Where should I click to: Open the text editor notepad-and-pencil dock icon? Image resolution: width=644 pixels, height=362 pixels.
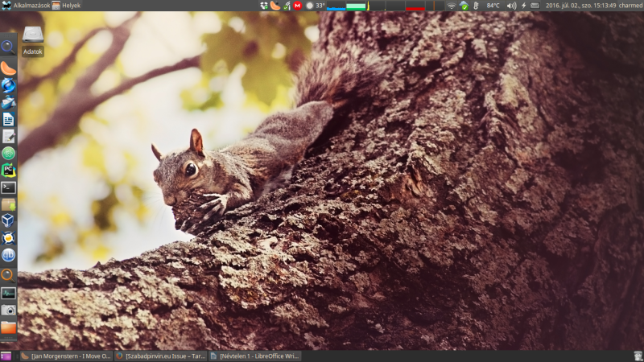coord(8,136)
